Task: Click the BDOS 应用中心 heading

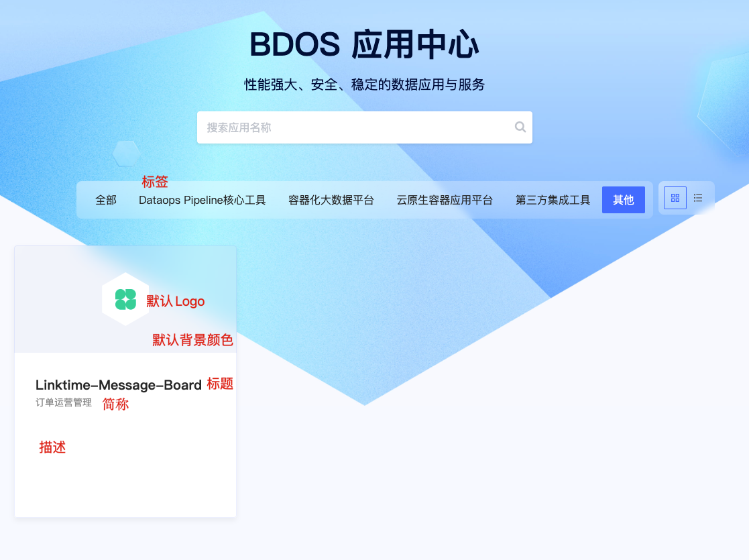Action: tap(365, 44)
